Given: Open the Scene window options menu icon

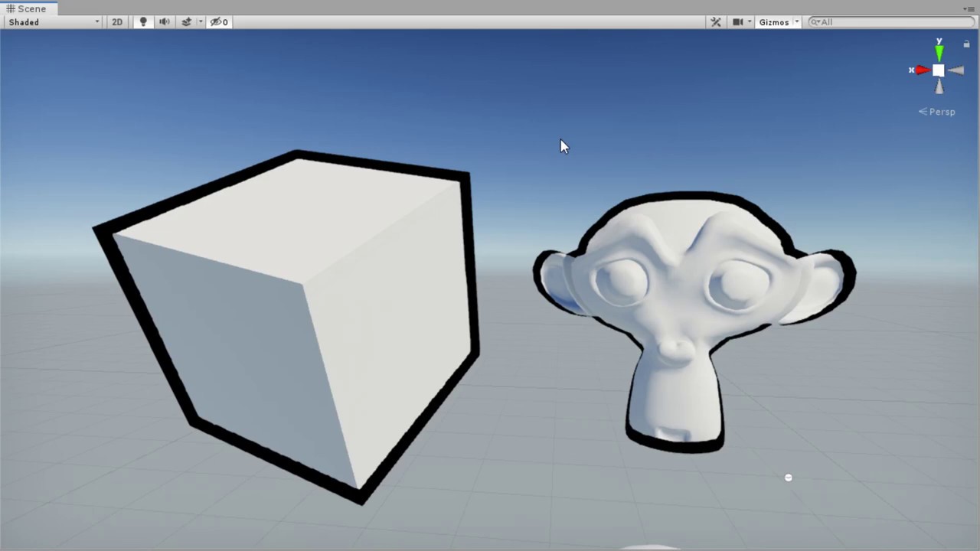Looking at the screenshot, I should 969,9.
